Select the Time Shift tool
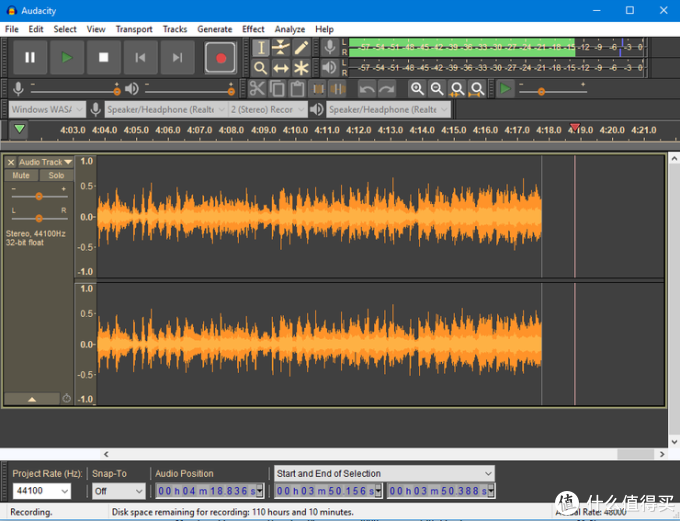This screenshot has height=521, width=680. click(281, 68)
